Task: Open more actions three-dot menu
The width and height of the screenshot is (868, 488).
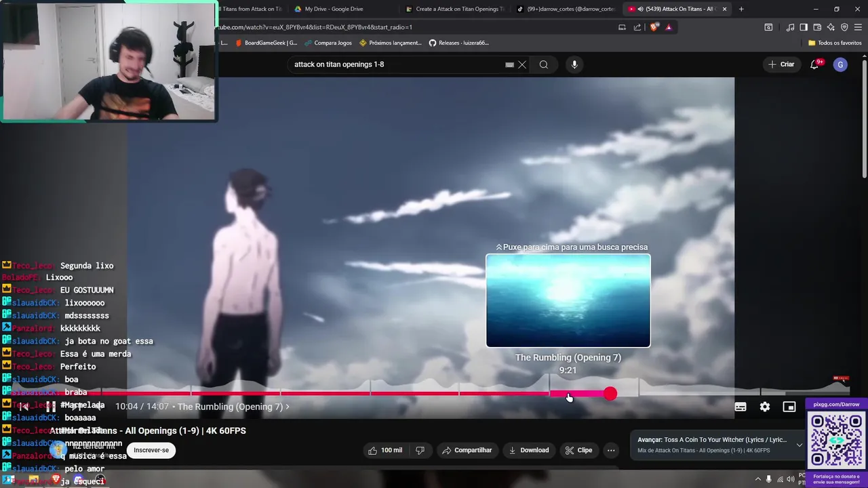Action: coord(611,450)
